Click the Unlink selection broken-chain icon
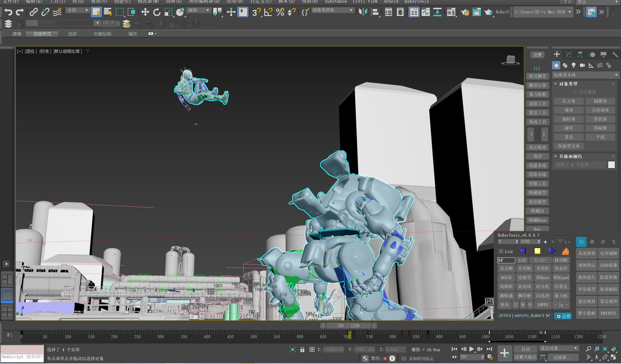 pyautogui.click(x=45, y=12)
